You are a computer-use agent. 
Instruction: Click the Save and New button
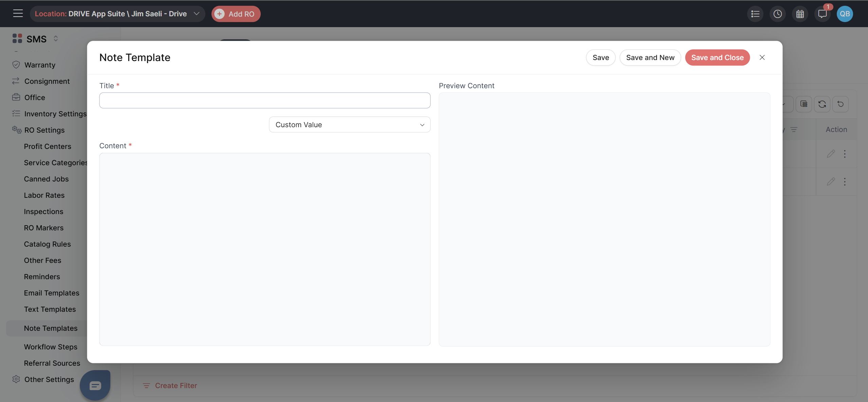650,57
